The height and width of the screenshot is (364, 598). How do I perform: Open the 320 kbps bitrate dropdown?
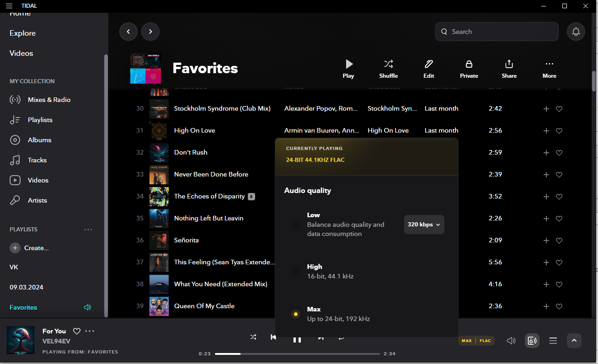tap(424, 225)
